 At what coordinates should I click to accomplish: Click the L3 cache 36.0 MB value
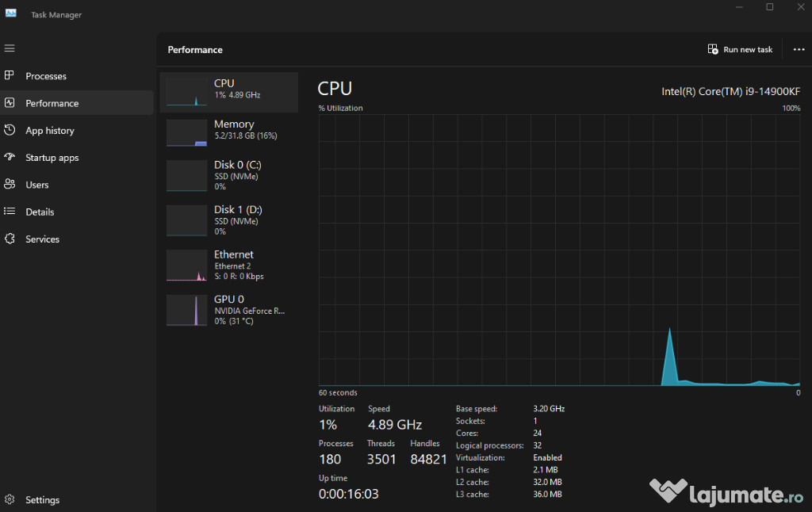point(547,495)
